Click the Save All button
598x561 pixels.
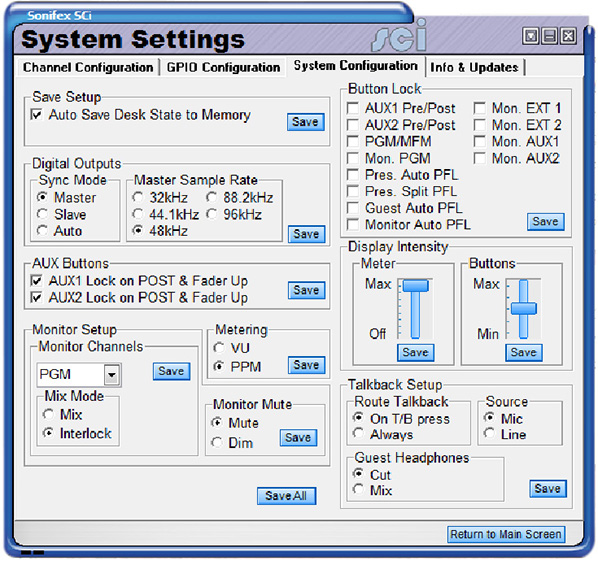(286, 496)
